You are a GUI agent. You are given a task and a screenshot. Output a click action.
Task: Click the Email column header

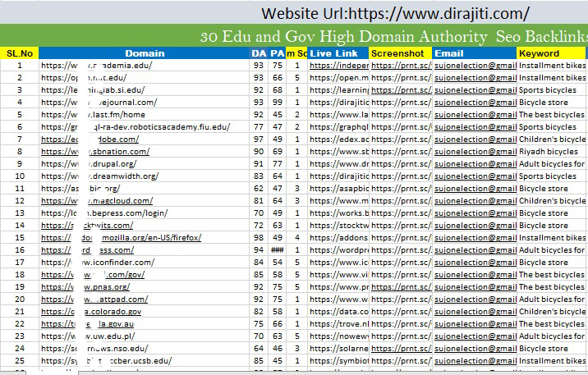474,53
